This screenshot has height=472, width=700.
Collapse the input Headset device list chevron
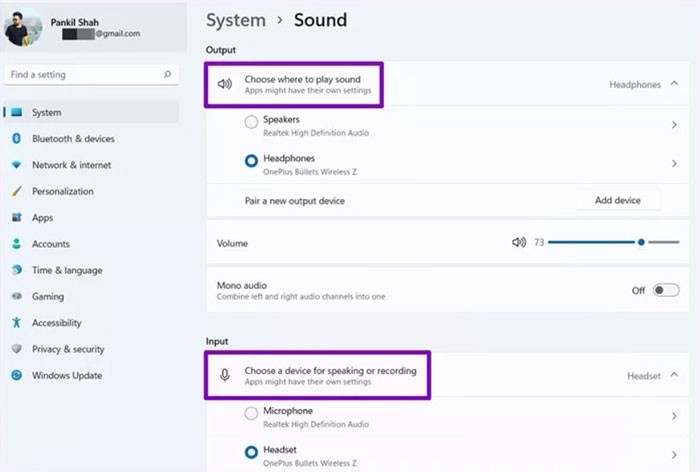[675, 375]
